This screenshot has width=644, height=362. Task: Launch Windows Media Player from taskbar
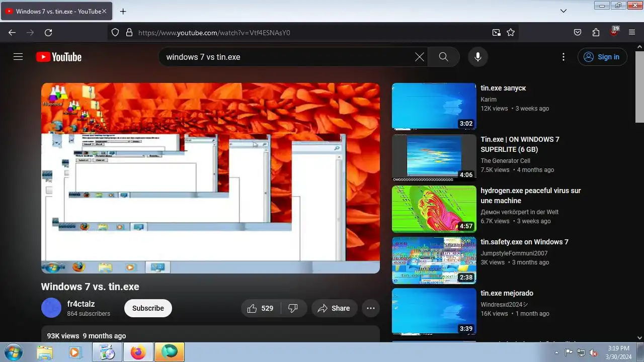74,352
